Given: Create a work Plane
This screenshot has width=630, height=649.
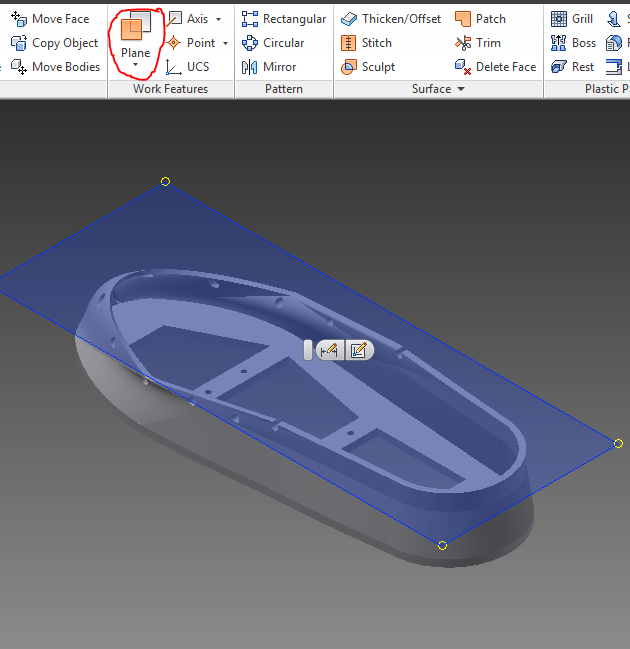Looking at the screenshot, I should [135, 35].
